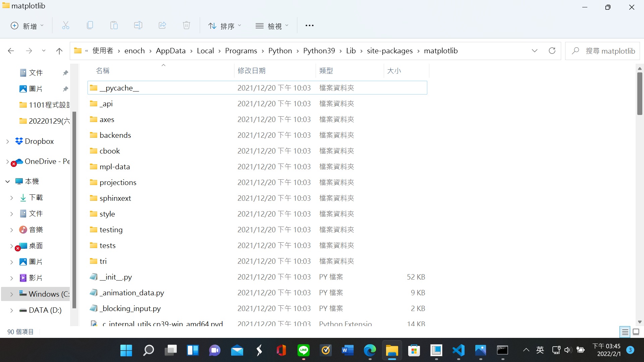Image resolution: width=644 pixels, height=362 pixels.
Task: Switch to large icons view at bottom right
Action: click(x=636, y=331)
